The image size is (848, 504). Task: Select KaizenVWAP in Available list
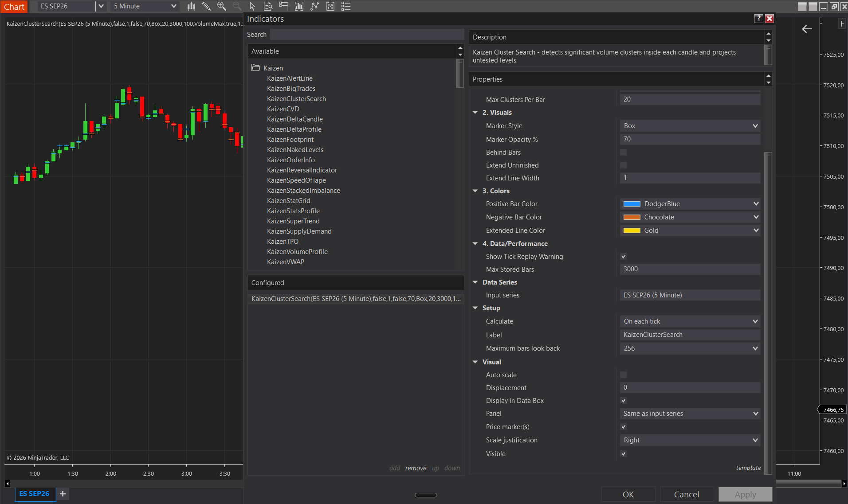tap(286, 262)
